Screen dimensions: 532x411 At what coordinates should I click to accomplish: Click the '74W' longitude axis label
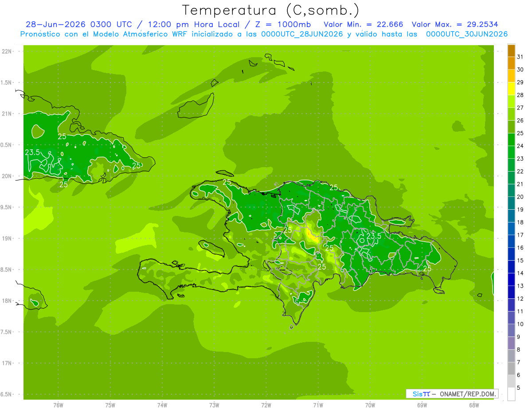pos(162,405)
